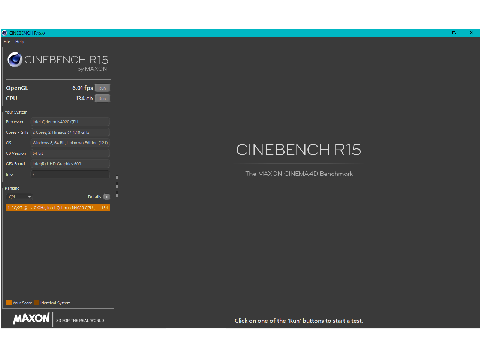
Task: Open the File menu
Action: point(7,42)
